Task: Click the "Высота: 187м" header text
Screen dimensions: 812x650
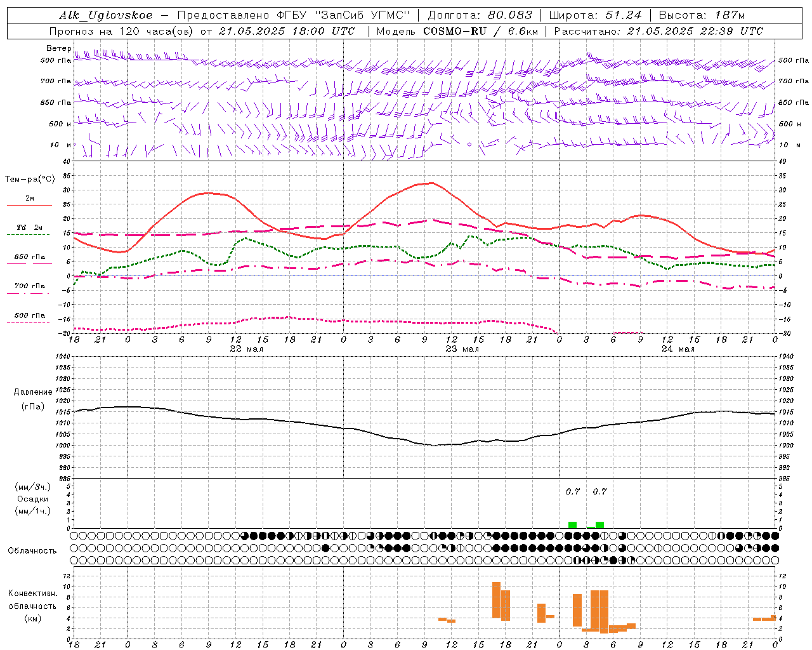Action: pyautogui.click(x=702, y=15)
